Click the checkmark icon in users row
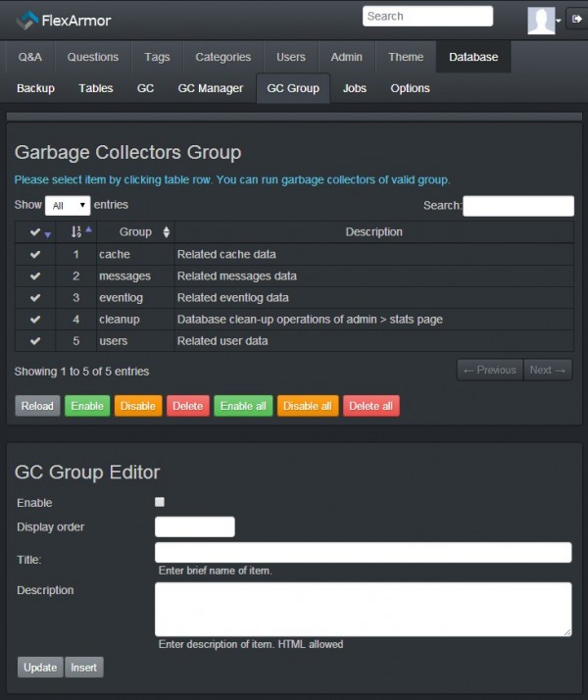 tap(35, 340)
